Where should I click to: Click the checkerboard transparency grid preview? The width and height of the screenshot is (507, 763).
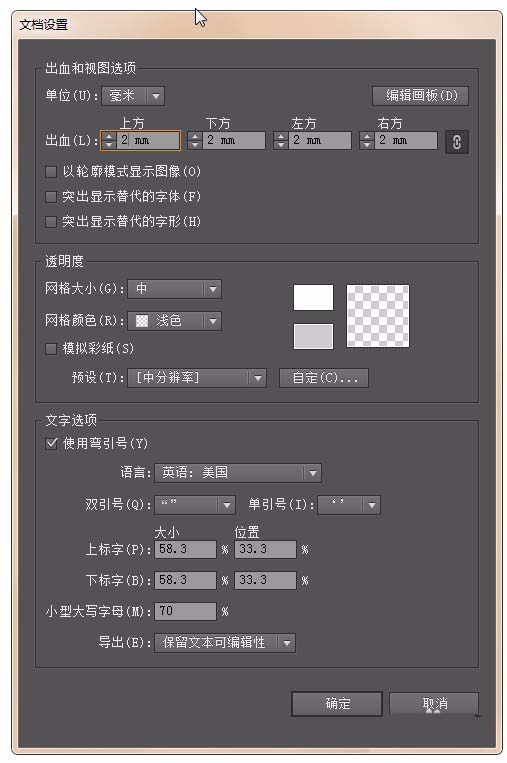[x=378, y=316]
